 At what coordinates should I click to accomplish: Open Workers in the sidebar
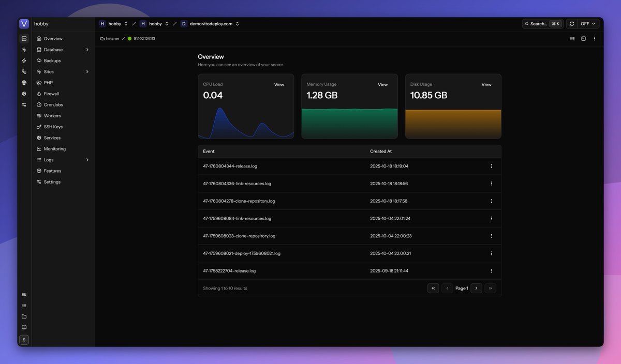(63, 116)
